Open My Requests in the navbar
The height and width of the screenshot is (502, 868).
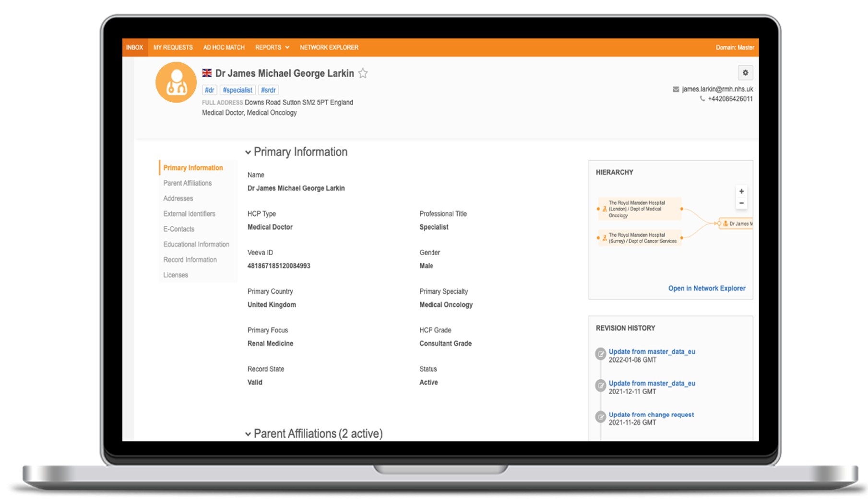click(x=173, y=47)
